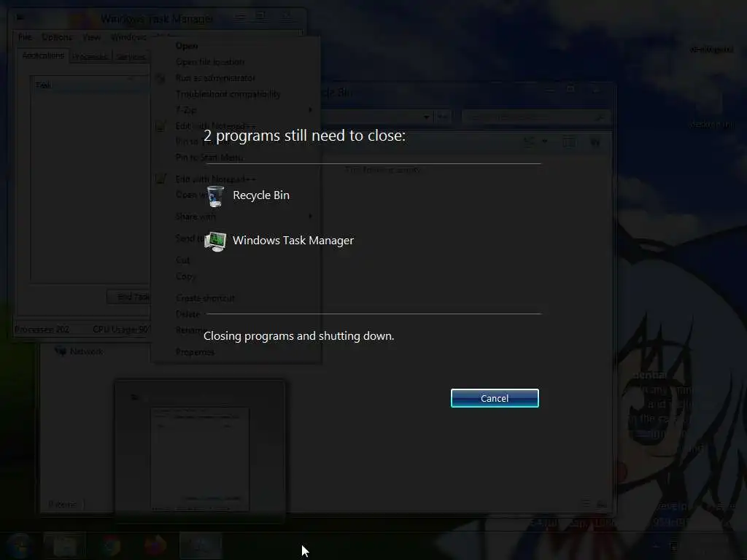Click End Task button in Task Manager
The width and height of the screenshot is (747, 560).
coord(128,297)
